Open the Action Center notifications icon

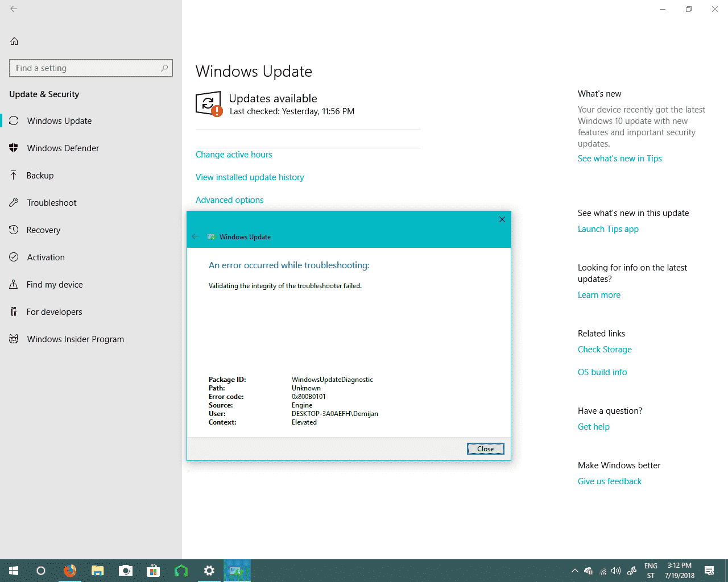709,571
